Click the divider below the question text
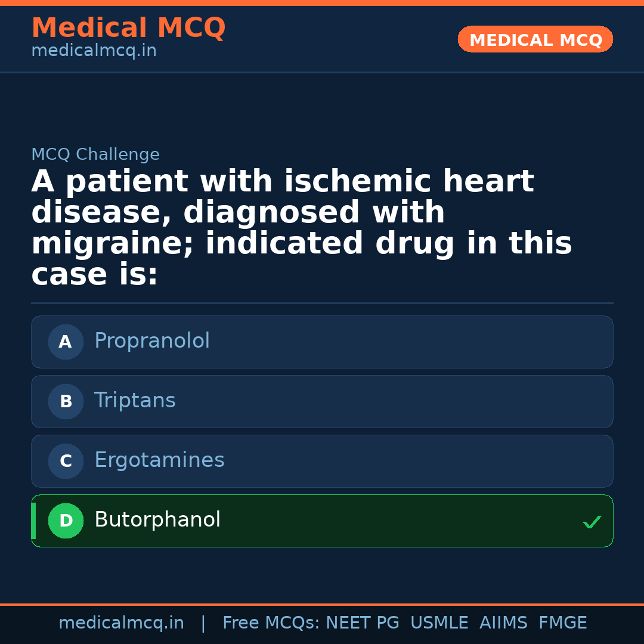The width and height of the screenshot is (644, 644). pos(322,303)
